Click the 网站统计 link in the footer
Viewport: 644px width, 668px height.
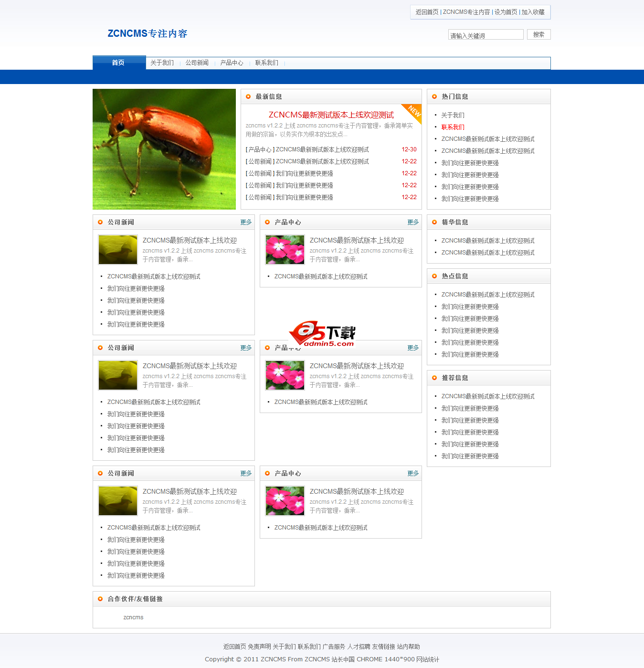(x=428, y=659)
